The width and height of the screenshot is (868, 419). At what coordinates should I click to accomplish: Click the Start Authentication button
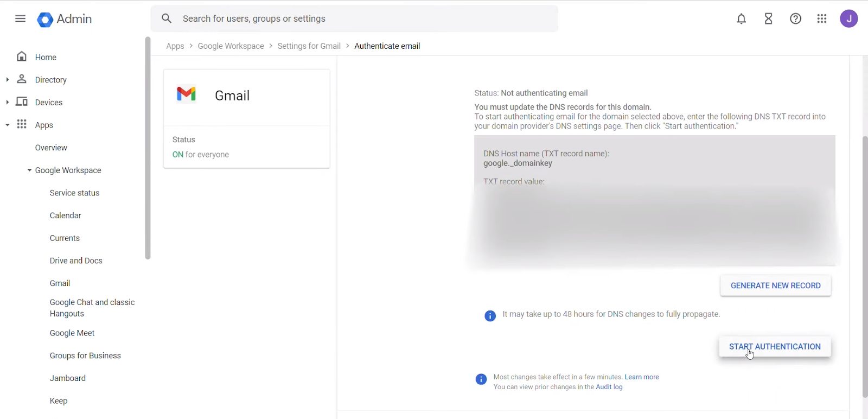pos(775,347)
